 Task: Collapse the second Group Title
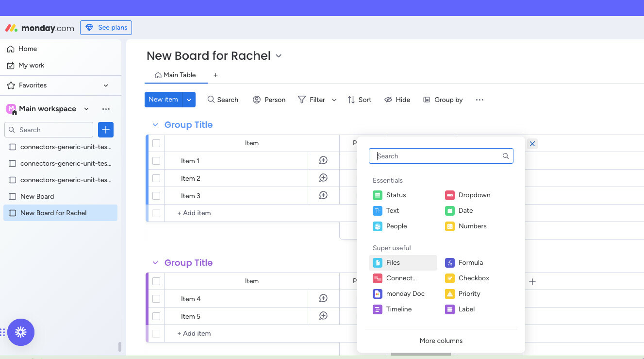coord(155,263)
